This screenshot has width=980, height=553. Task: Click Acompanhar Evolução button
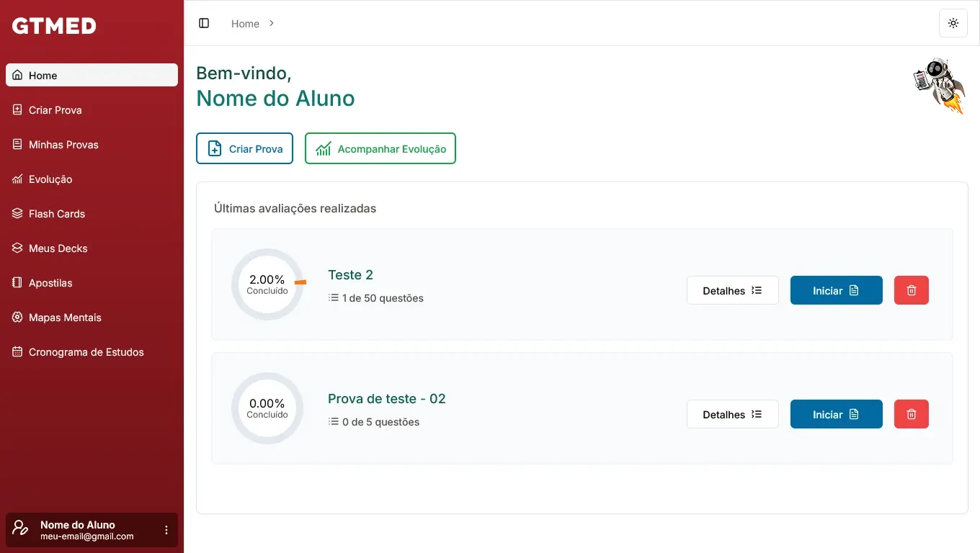click(380, 148)
